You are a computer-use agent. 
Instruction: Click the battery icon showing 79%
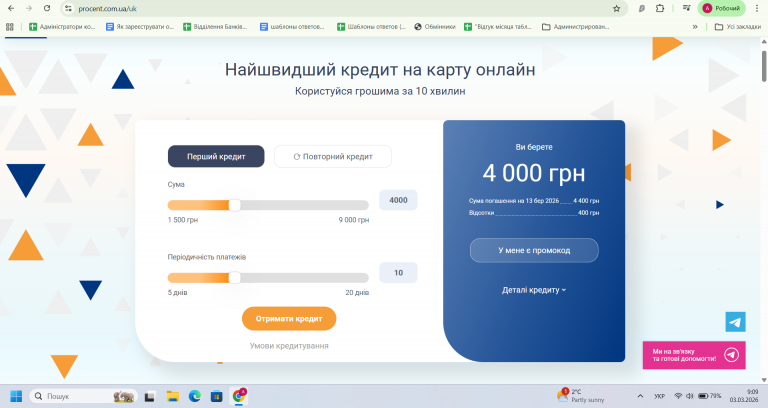tap(710, 396)
